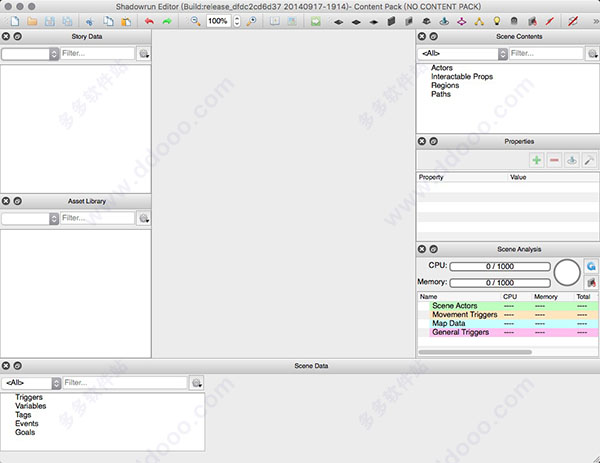Click the Scene Analysis horizontal scrollbar
The image size is (600, 463).
[x=475, y=352]
